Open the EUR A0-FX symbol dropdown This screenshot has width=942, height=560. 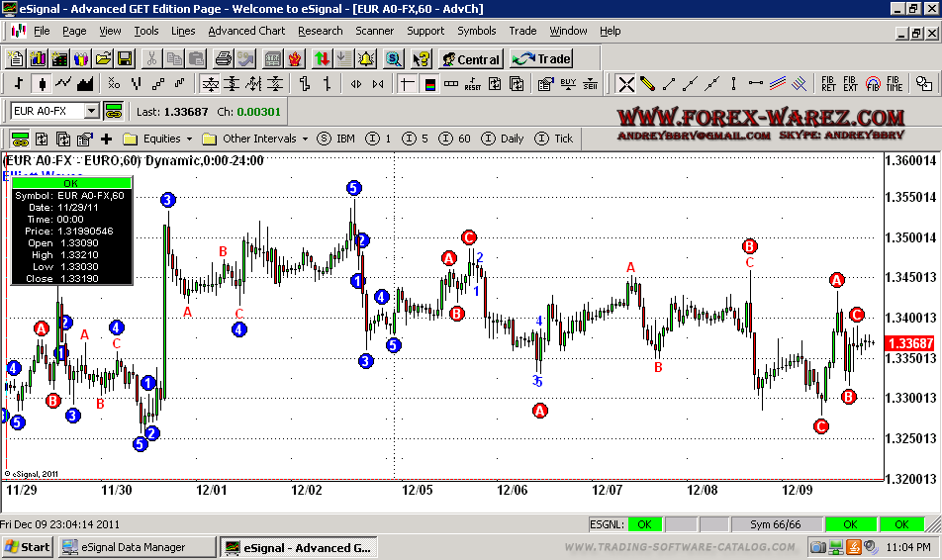coord(92,112)
